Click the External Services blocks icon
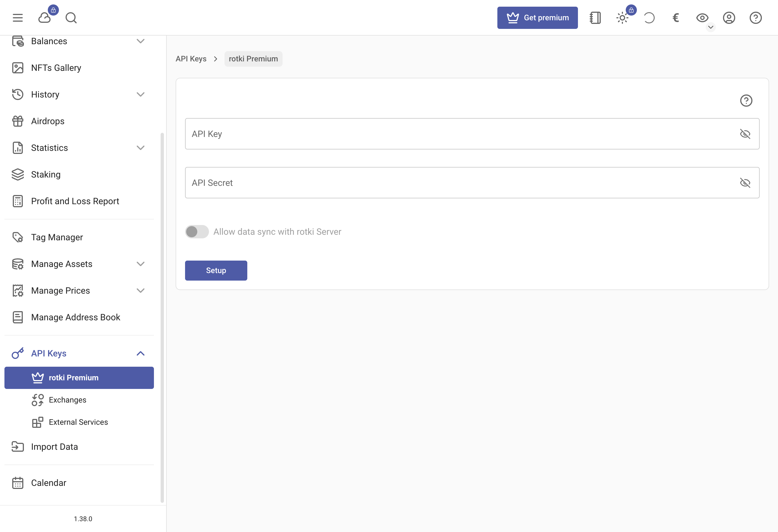Viewport: 778px width, 532px height. [38, 422]
